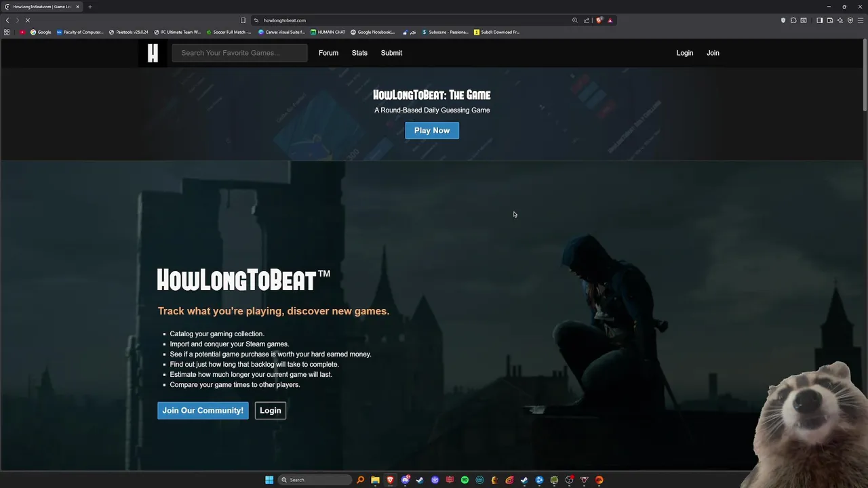Close the HowLongToBeat browser tab

click(77, 7)
